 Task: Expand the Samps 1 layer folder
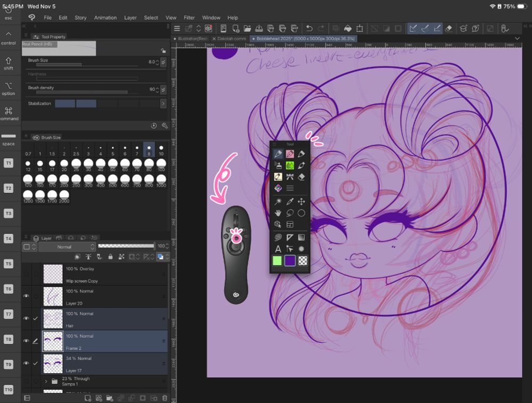pyautogui.click(x=46, y=381)
